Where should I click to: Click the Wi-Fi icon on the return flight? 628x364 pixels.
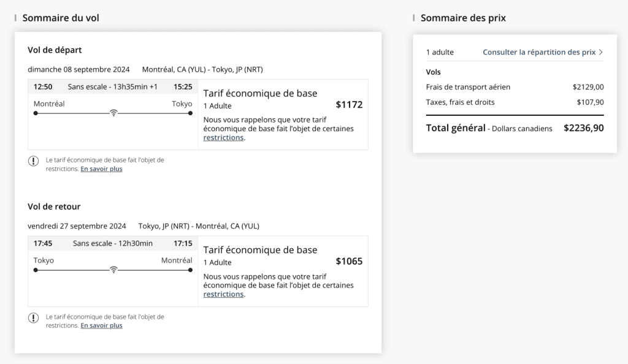pos(113,270)
